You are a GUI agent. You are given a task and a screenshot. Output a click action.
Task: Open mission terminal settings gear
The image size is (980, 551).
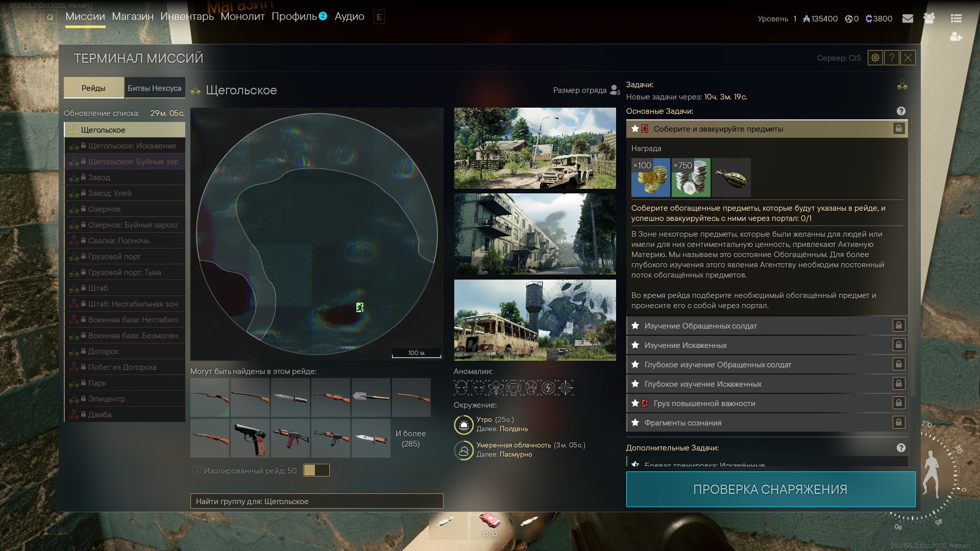875,58
